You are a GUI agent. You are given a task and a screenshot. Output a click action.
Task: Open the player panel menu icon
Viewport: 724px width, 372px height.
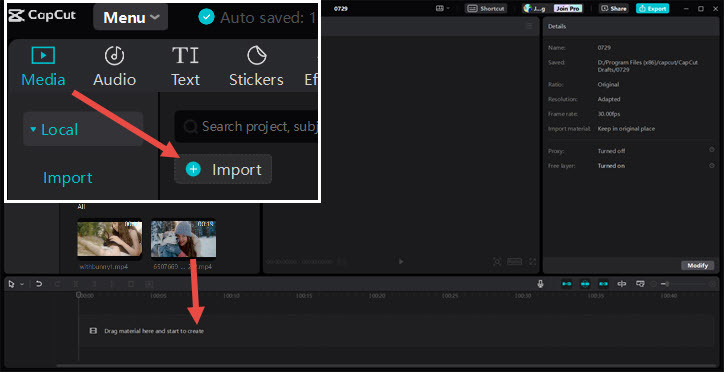point(530,26)
